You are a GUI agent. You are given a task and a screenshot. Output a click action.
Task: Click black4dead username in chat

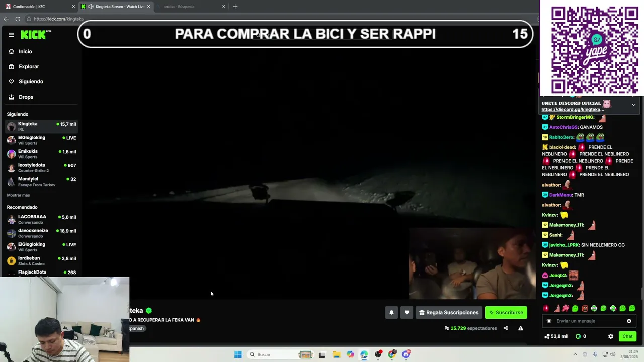click(562, 147)
